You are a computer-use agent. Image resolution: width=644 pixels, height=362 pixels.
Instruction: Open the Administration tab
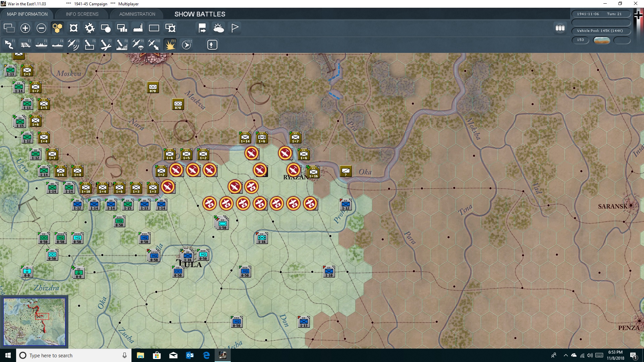(x=137, y=14)
